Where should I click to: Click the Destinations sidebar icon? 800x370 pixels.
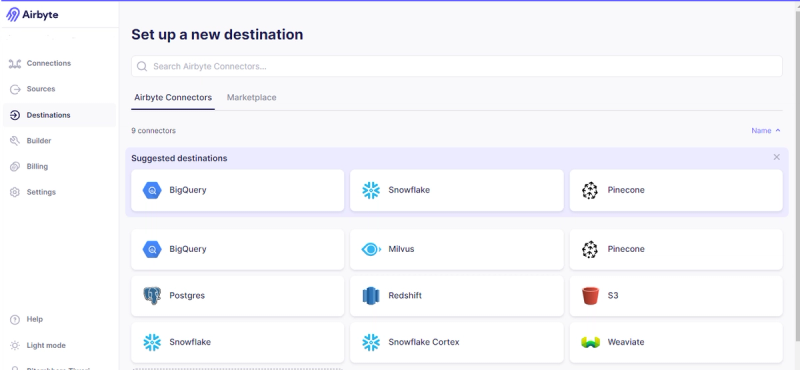15,115
